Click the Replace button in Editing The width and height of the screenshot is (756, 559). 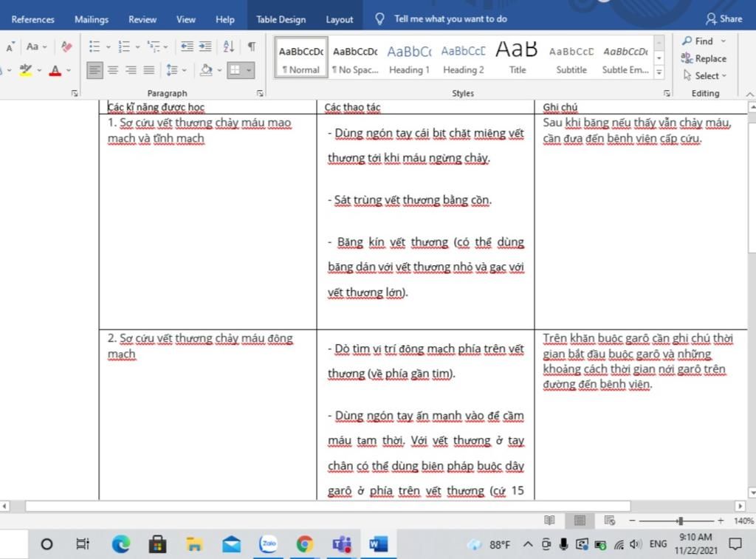point(704,58)
